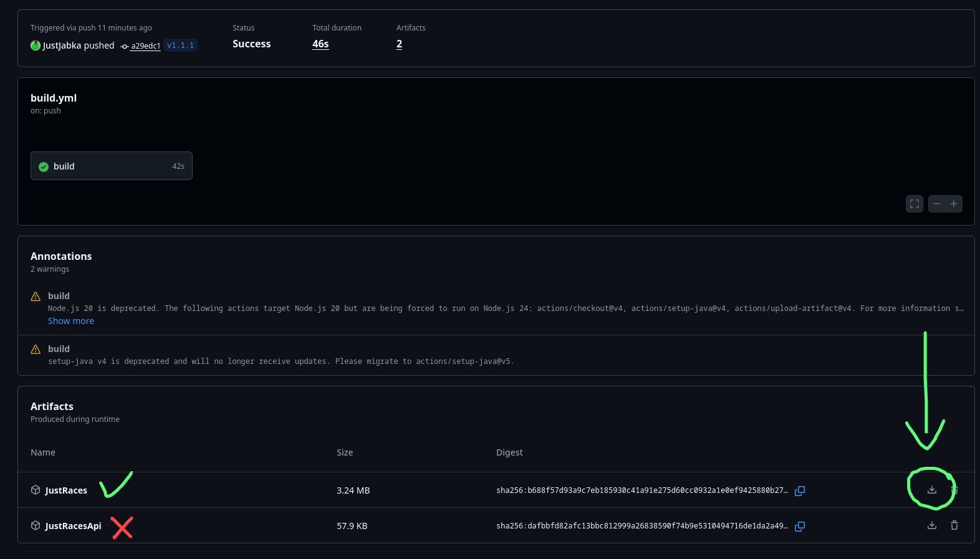Click warning icon of Node.js deprecation annotation
Screen dimensions: 980x559
pyautogui.click(x=36, y=296)
